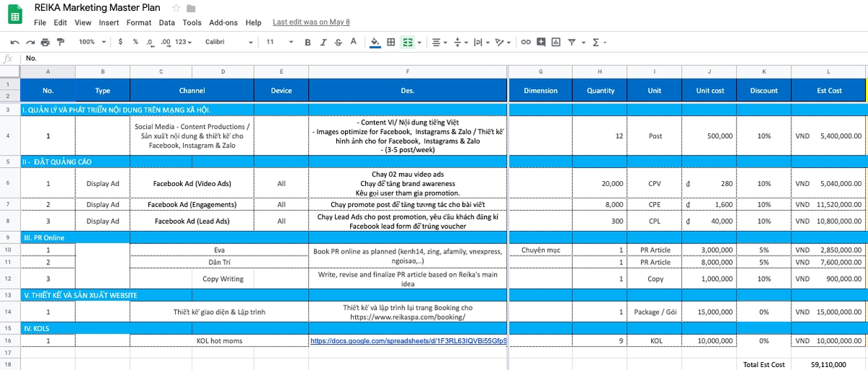868x370 pixels.
Task: Open the Data menu
Action: 167,22
